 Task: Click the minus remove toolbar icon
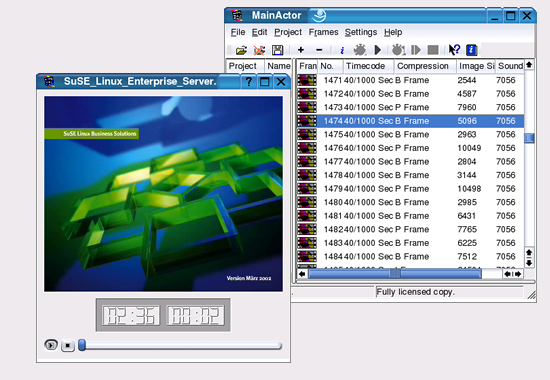tap(319, 50)
